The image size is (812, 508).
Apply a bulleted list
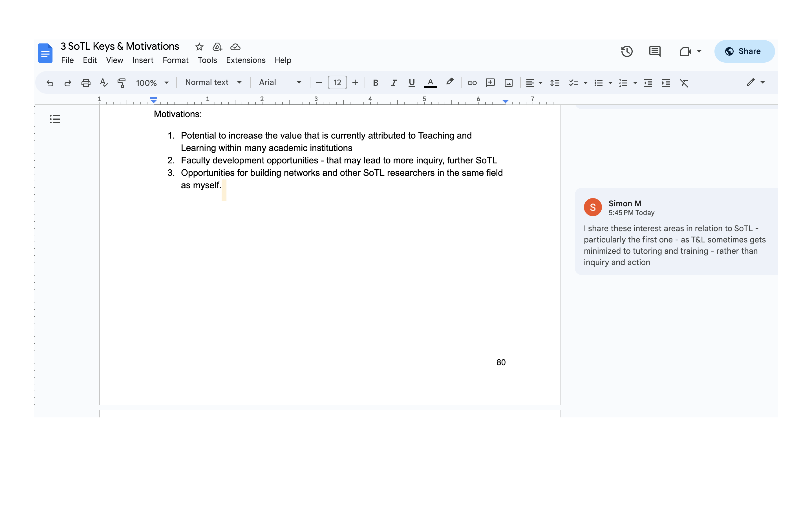(x=598, y=83)
